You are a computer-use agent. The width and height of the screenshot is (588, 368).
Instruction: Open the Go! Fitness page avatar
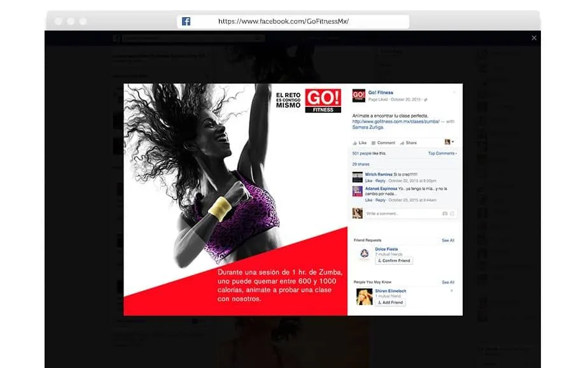tap(358, 96)
